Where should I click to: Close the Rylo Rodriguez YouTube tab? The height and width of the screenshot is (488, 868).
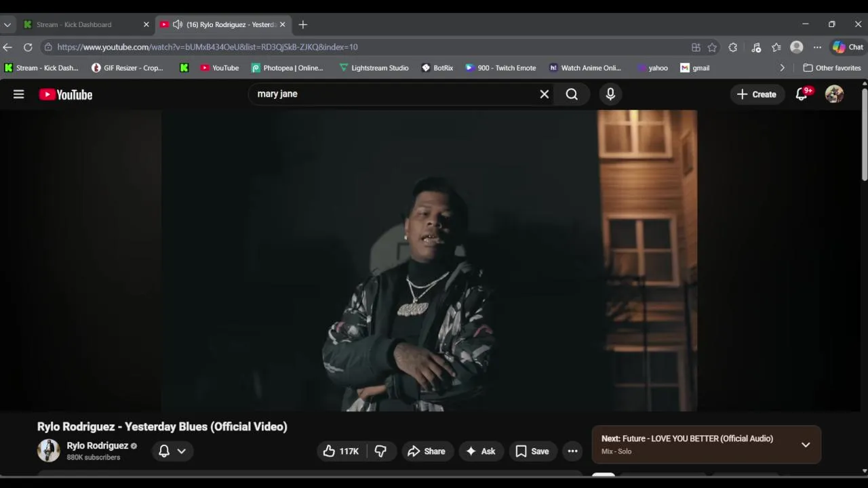click(x=282, y=24)
